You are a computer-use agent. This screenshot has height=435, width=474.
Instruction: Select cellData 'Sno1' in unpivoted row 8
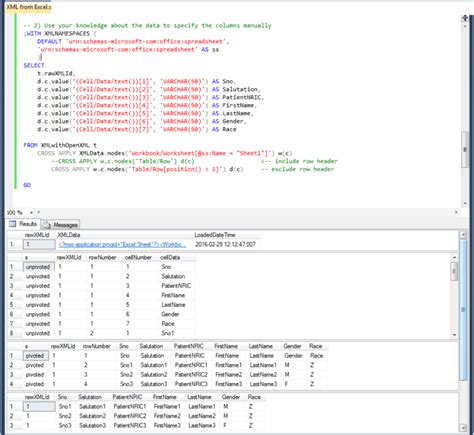168,333
